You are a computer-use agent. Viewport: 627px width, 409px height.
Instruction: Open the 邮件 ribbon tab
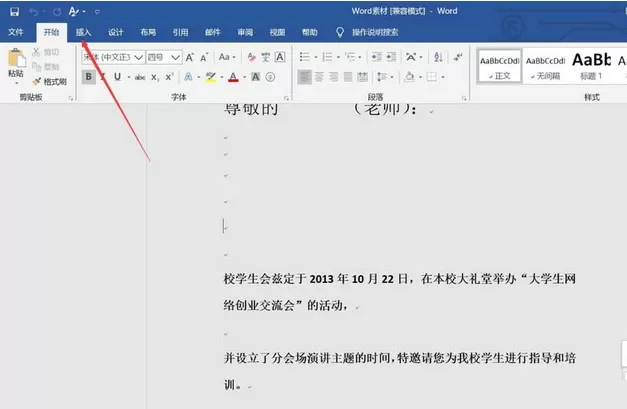pos(213,32)
